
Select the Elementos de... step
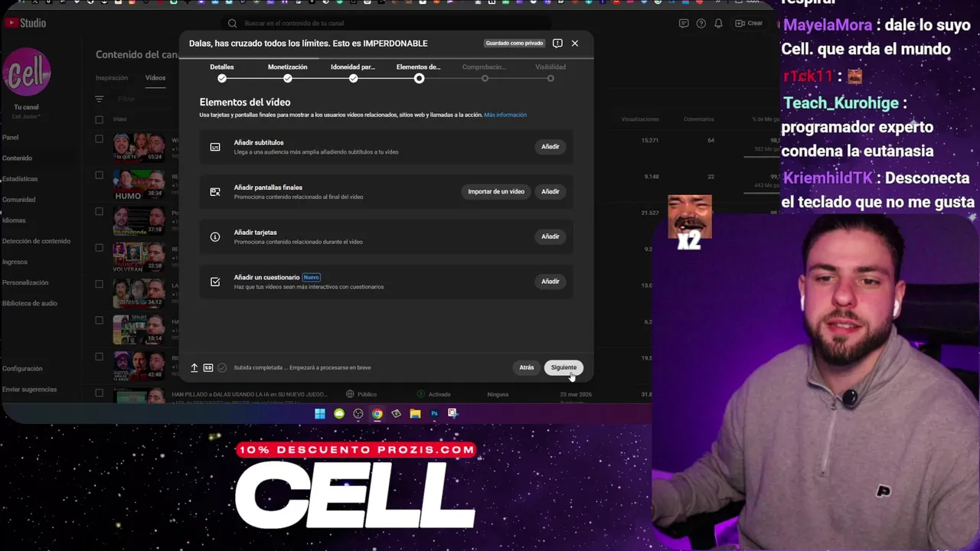click(419, 73)
